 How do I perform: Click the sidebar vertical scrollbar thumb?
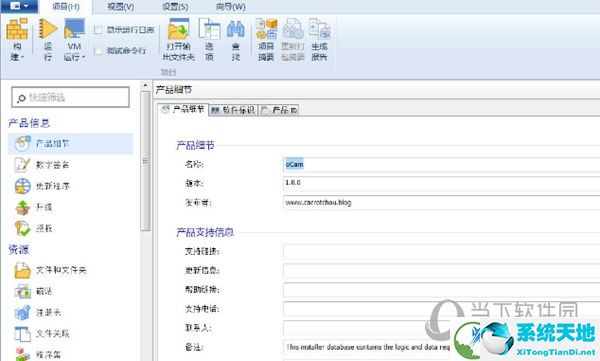pyautogui.click(x=145, y=161)
